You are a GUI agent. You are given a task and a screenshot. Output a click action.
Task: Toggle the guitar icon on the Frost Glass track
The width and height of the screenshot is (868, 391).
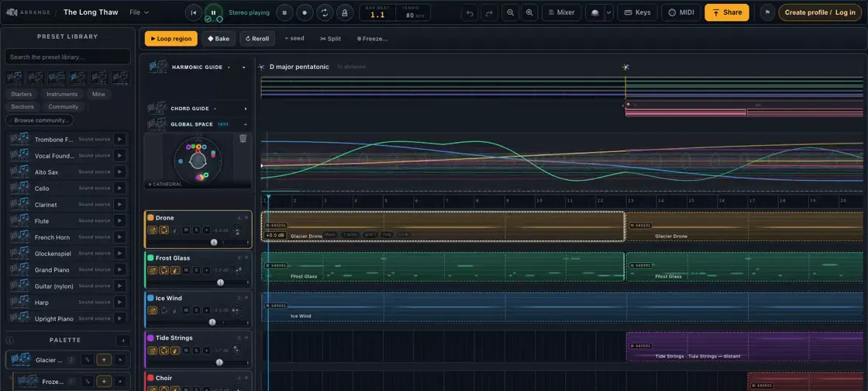click(x=175, y=270)
